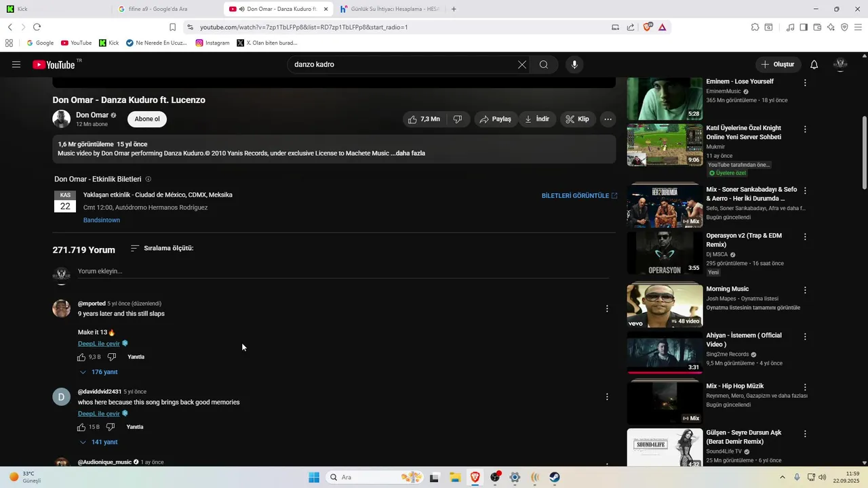The image size is (868, 488).
Task: Click the page vertical scrollbar
Action: click(x=864, y=153)
